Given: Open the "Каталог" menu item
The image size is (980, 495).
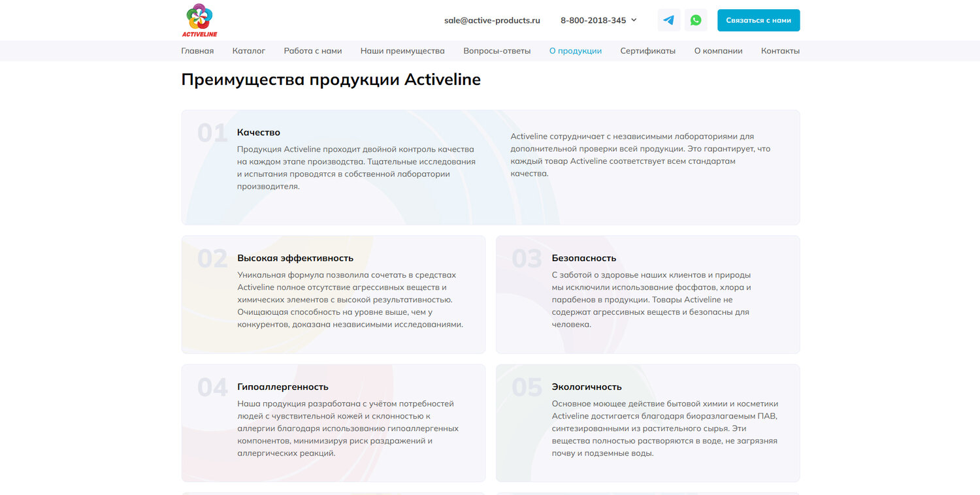Looking at the screenshot, I should pos(249,51).
